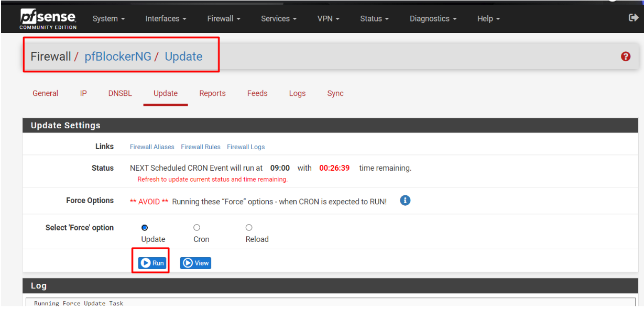Select the Reload force option radio

pyautogui.click(x=249, y=228)
